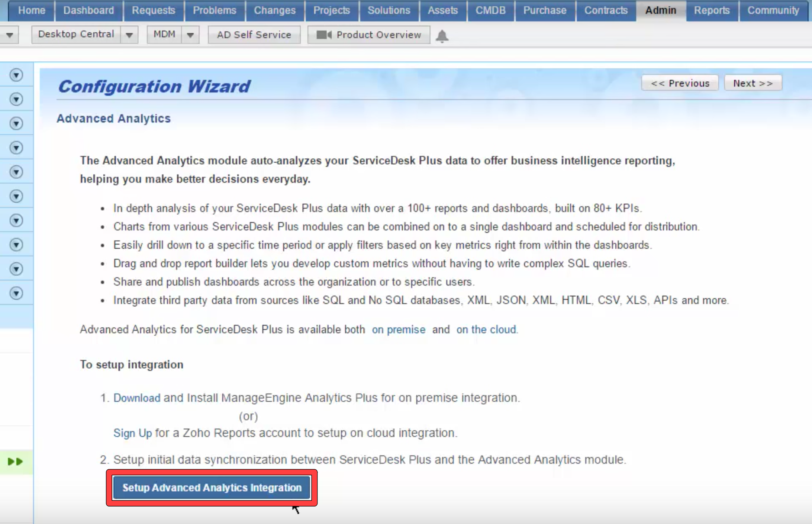Expand the first sidebar circle arrow

pyautogui.click(x=16, y=75)
